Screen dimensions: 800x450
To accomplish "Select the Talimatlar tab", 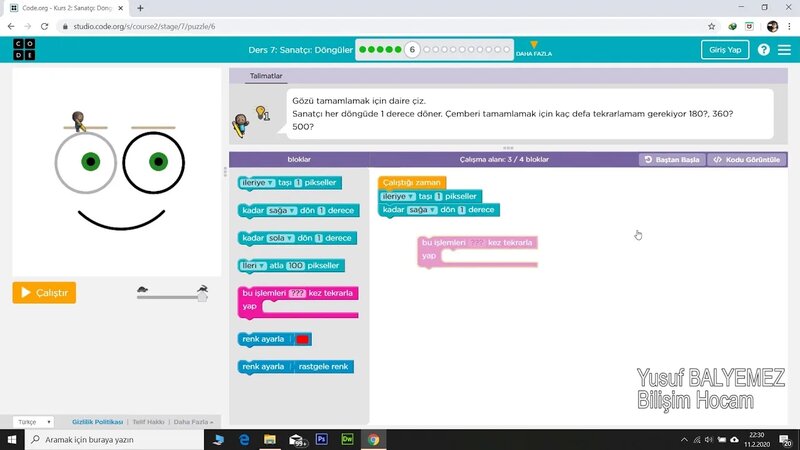I will (266, 76).
